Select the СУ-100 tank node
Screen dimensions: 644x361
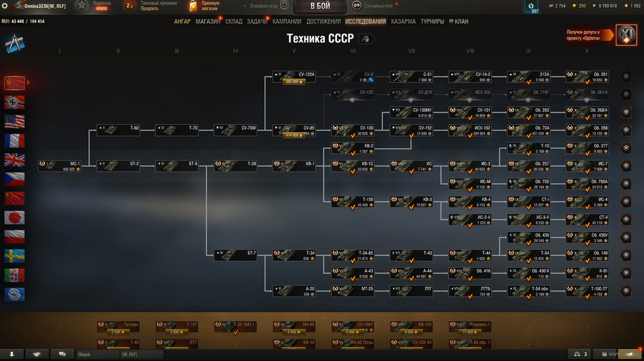click(x=353, y=130)
